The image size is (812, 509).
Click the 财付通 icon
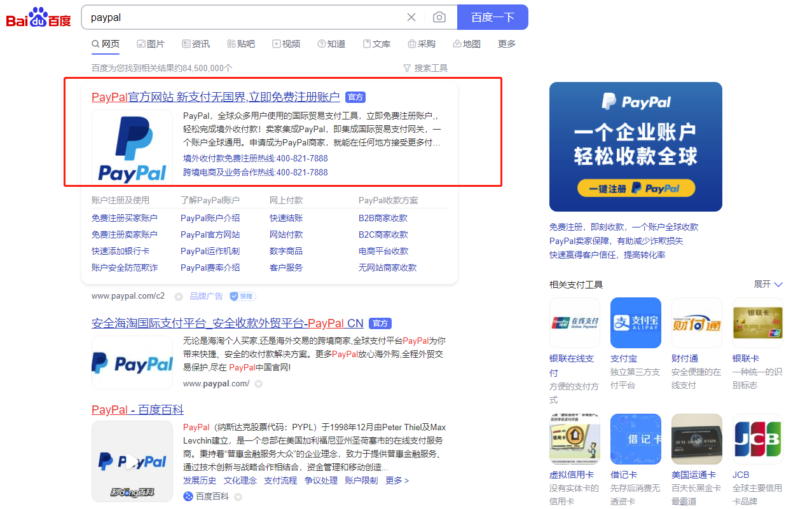(697, 323)
